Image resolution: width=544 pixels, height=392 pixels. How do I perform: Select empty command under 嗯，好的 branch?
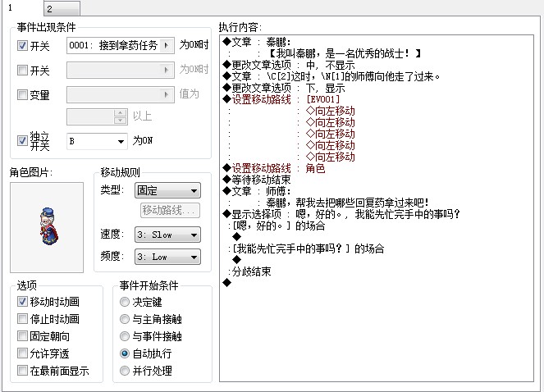click(x=236, y=237)
